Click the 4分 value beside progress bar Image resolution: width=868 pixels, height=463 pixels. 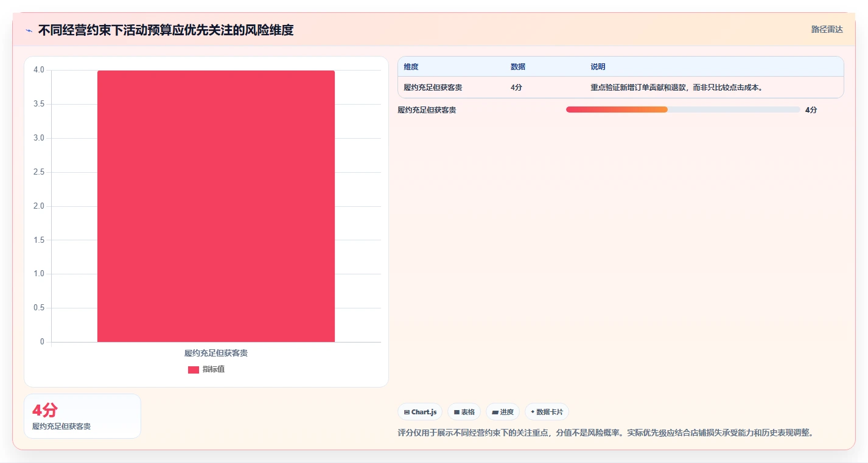(x=811, y=110)
